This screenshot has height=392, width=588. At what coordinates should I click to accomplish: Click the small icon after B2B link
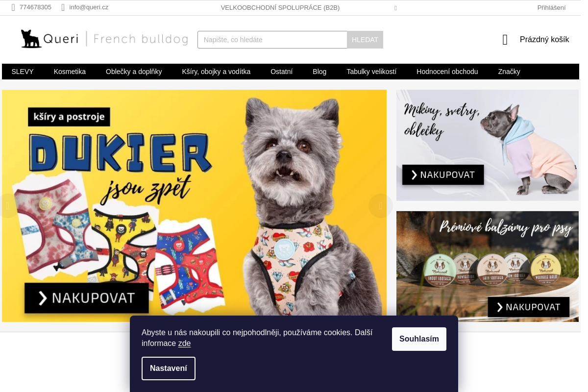395,8
